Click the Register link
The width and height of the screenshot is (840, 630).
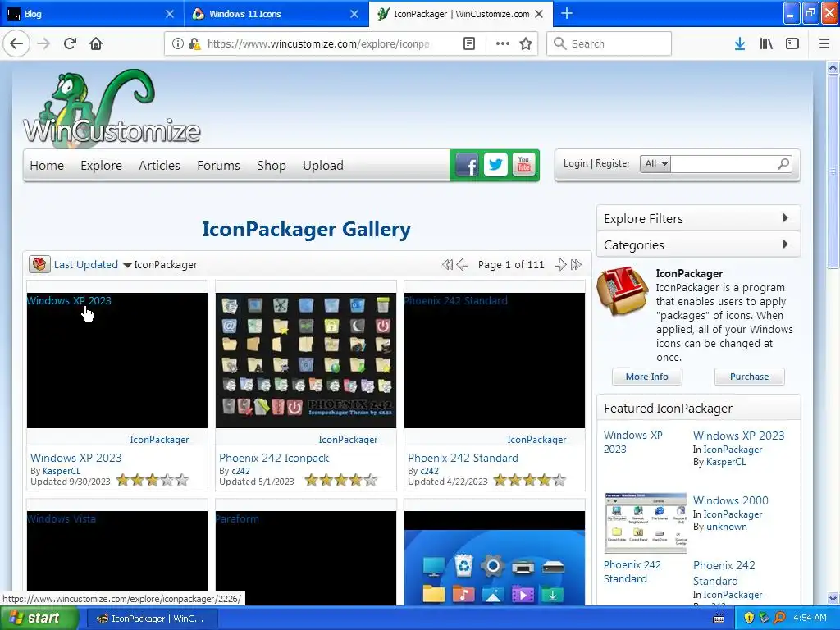pyautogui.click(x=613, y=163)
